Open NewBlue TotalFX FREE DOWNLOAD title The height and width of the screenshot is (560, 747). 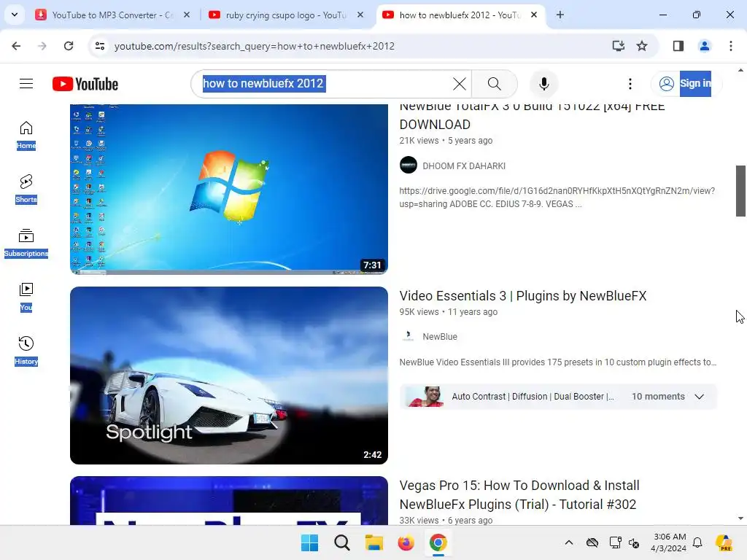[x=532, y=114]
